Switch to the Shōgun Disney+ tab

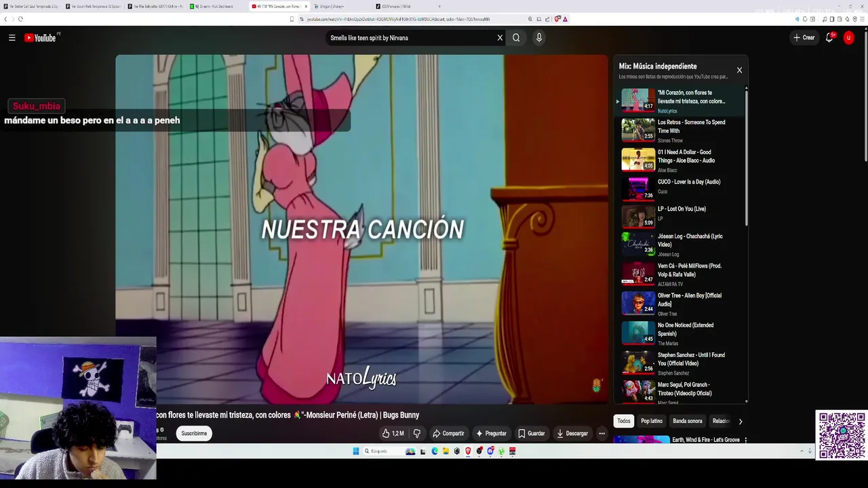[340, 6]
